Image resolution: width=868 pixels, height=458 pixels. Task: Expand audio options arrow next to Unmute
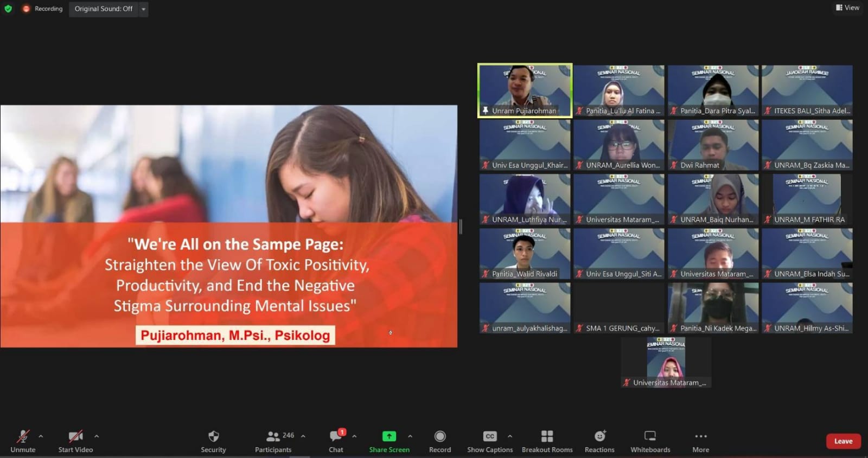coord(41,436)
